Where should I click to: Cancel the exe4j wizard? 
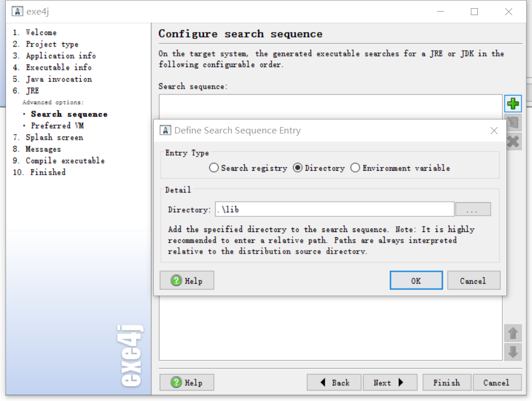pos(497,382)
